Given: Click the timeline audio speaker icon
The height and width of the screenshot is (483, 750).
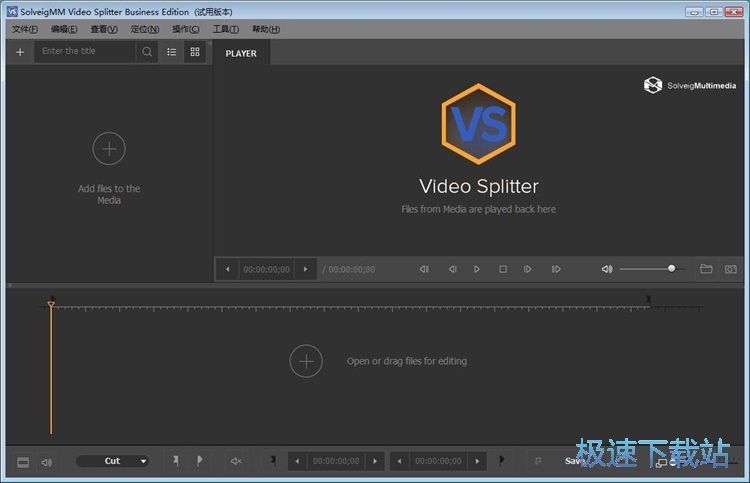Looking at the screenshot, I should tap(46, 462).
